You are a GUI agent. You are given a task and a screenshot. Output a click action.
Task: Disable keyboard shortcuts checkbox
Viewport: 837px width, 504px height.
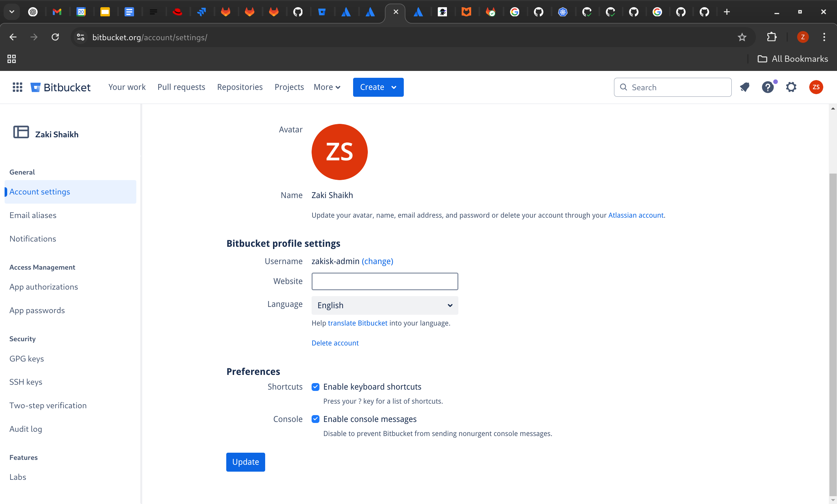coord(316,387)
